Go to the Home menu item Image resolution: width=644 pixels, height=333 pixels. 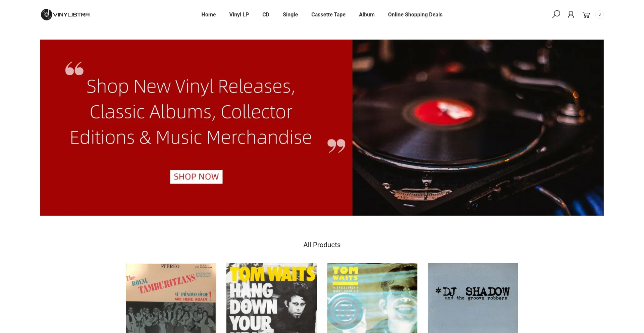(209, 14)
